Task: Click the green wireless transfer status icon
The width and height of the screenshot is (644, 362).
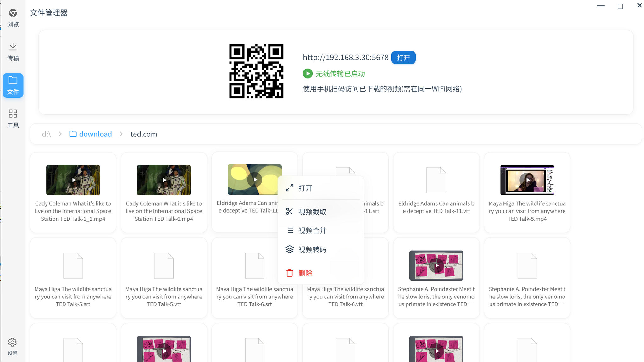Action: [308, 74]
